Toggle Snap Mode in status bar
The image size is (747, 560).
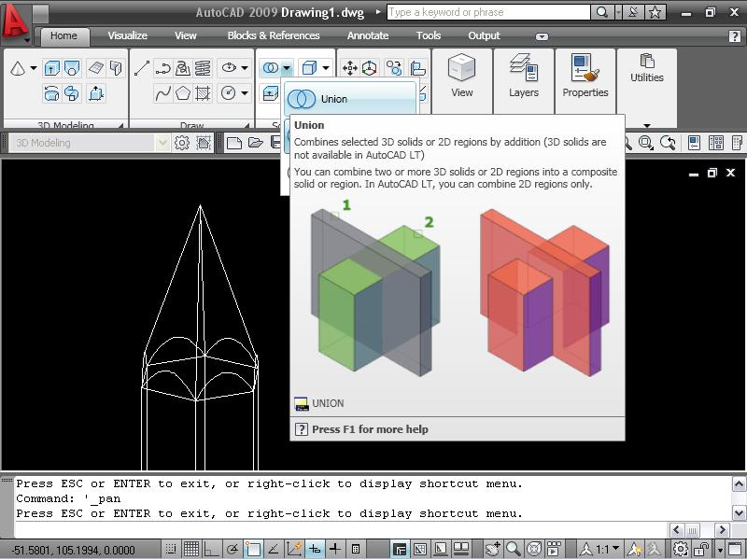pyautogui.click(x=171, y=549)
